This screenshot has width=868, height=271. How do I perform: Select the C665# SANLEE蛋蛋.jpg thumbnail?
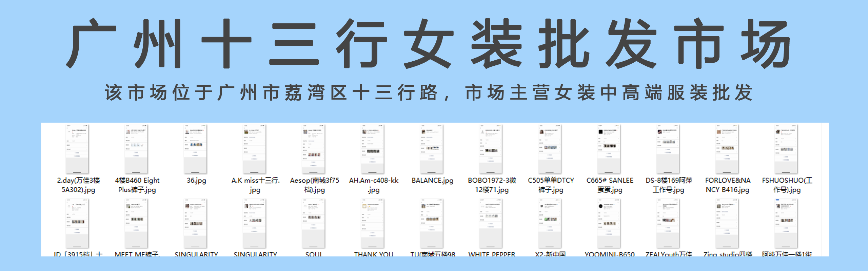pyautogui.click(x=609, y=149)
